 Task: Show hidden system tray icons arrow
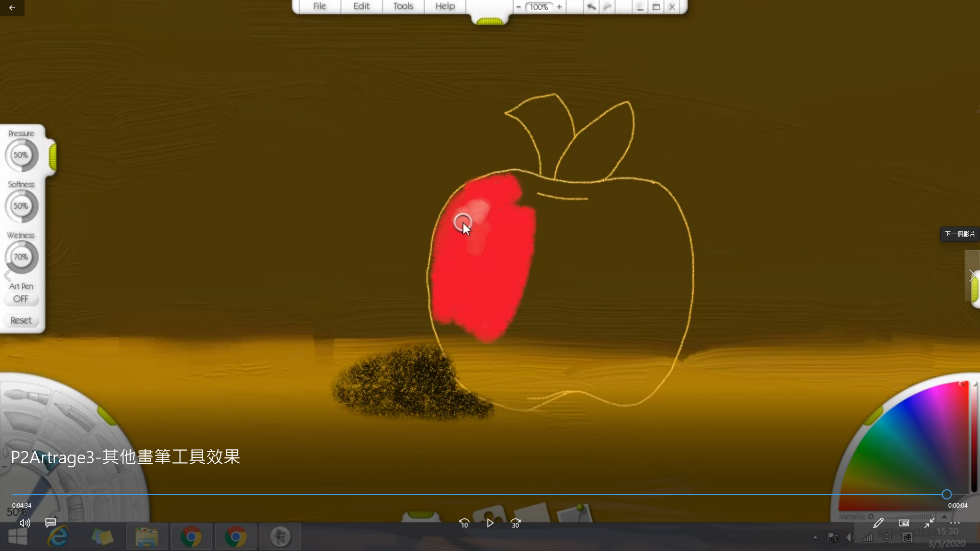(815, 537)
